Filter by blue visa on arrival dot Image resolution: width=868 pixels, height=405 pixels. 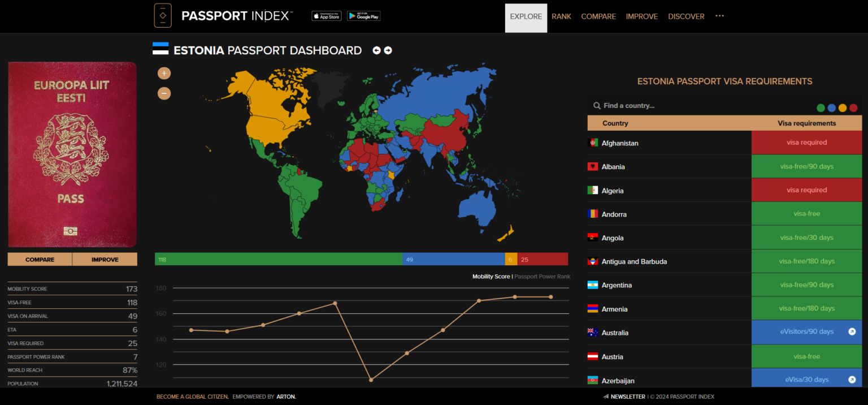tap(832, 108)
